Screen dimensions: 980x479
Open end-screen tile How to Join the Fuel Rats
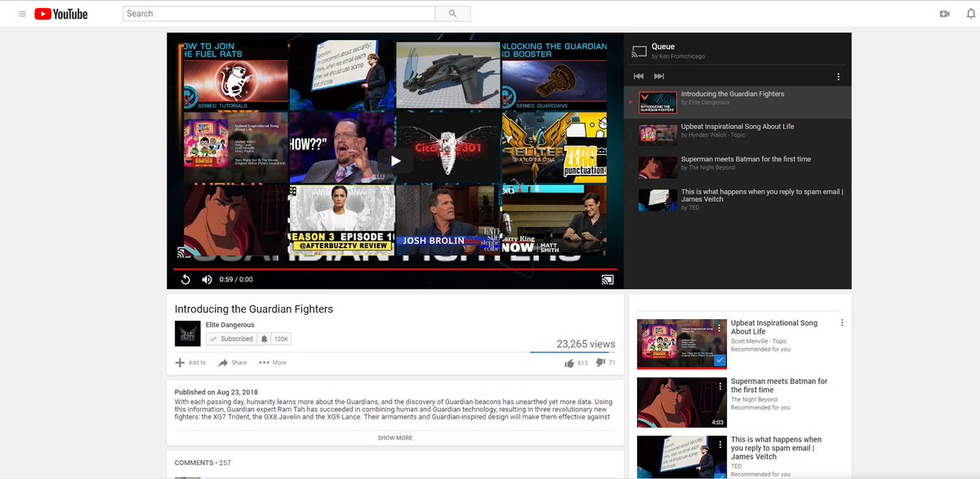coord(236,75)
